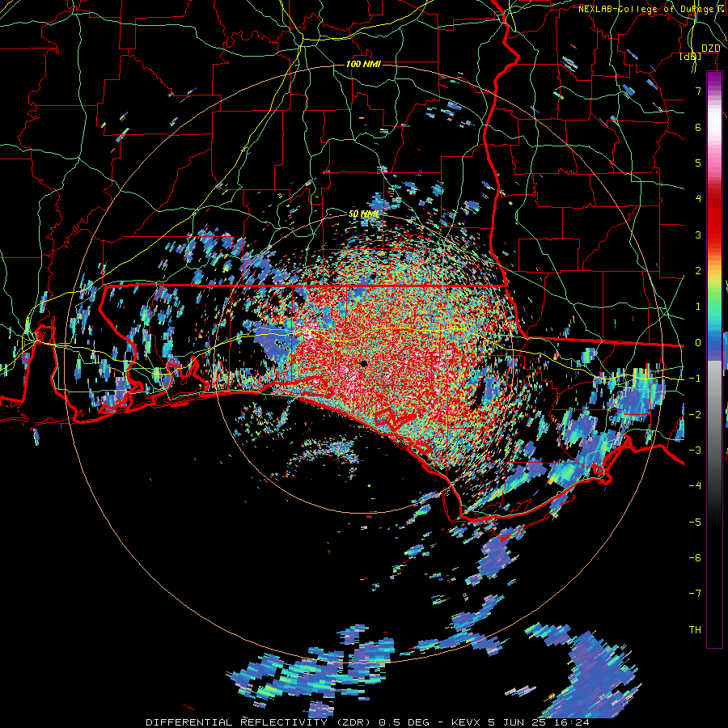Click the "-2" value on color scale
The height and width of the screenshot is (728, 728).
pyautogui.click(x=695, y=415)
